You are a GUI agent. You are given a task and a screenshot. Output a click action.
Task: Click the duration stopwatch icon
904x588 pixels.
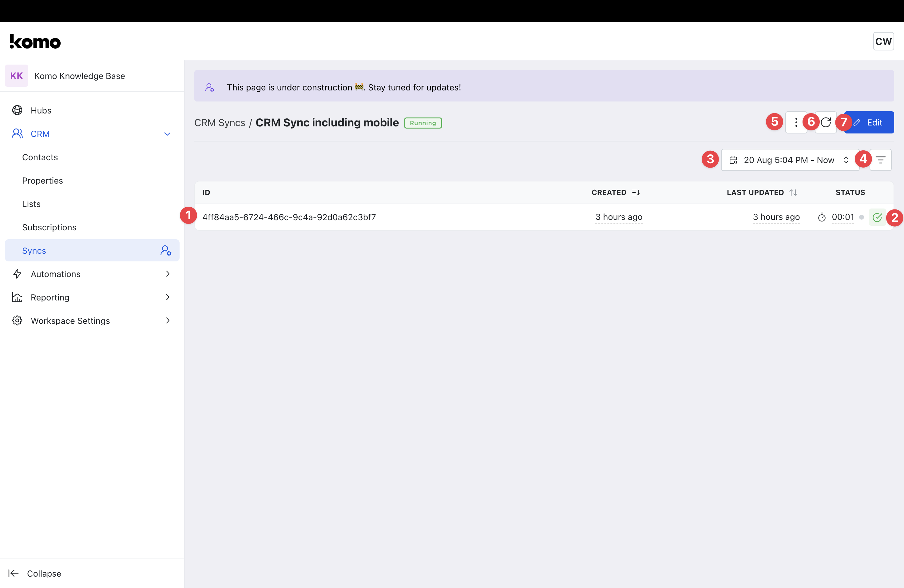(822, 217)
